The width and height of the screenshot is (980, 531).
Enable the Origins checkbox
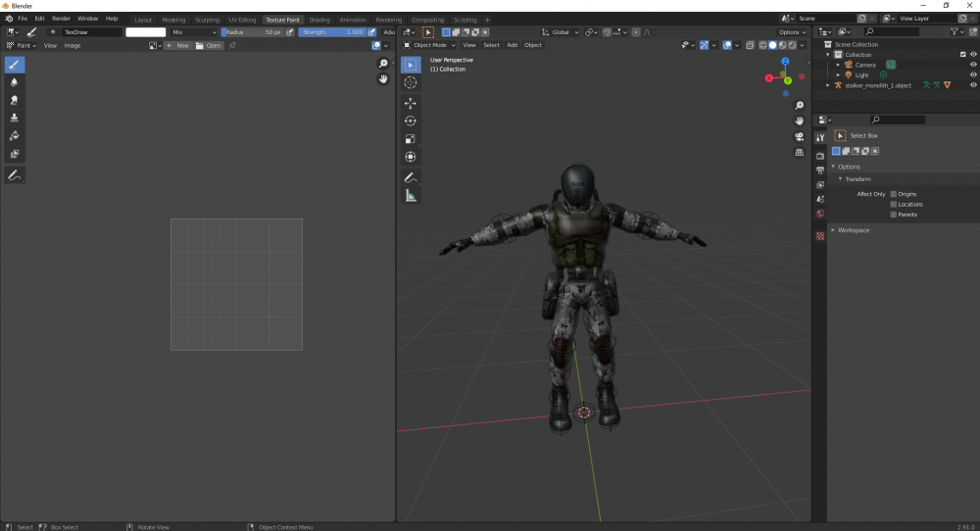pos(893,194)
